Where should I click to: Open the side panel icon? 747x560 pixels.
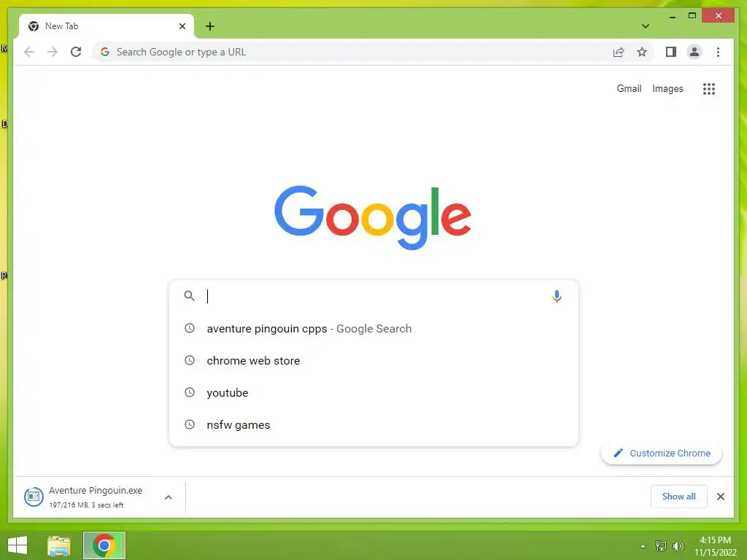[x=671, y=52]
